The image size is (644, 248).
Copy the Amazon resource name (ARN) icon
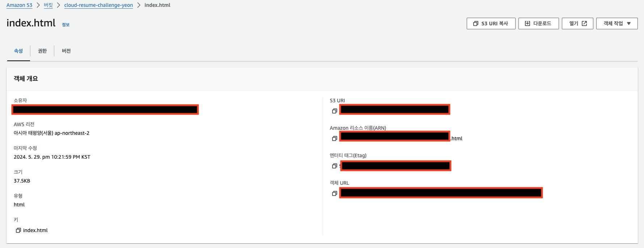tap(335, 138)
